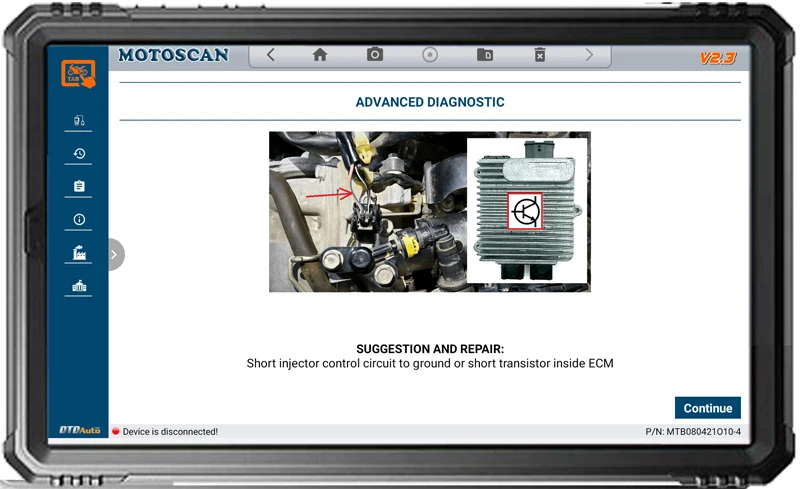Open the institution building sidebar icon
Image resolution: width=800 pixels, height=489 pixels.
79,285
